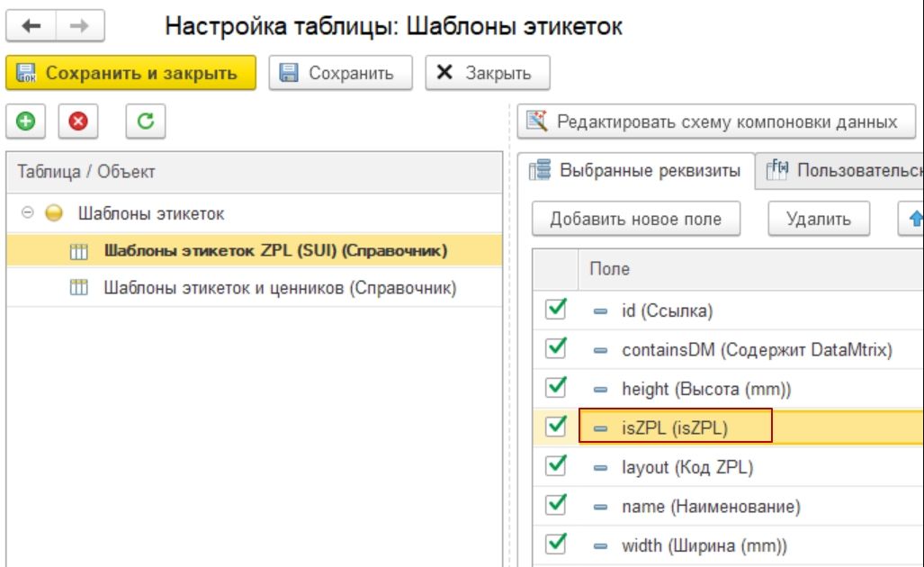The height and width of the screenshot is (567, 924).
Task: Disable the isZPL field checkbox
Action: click(x=556, y=427)
